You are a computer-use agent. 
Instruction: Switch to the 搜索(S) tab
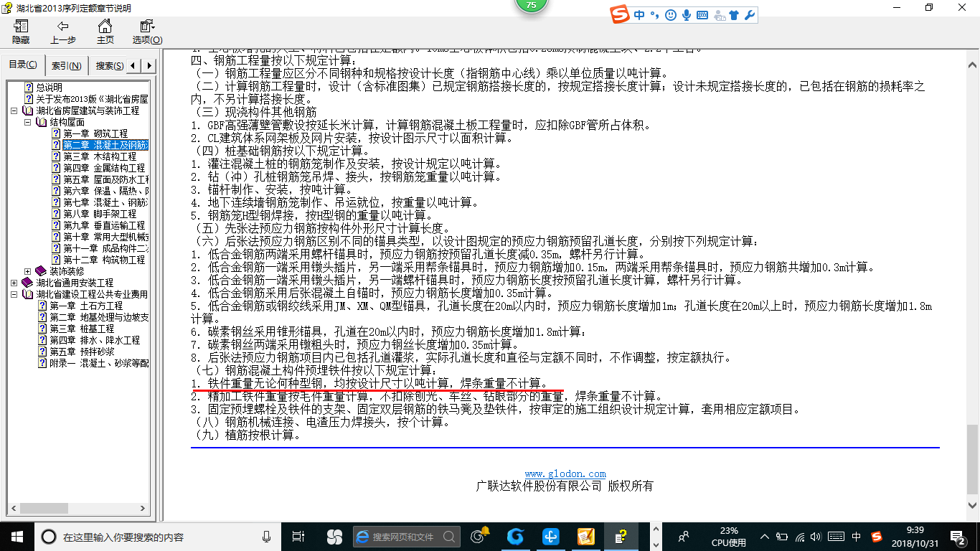(x=109, y=66)
